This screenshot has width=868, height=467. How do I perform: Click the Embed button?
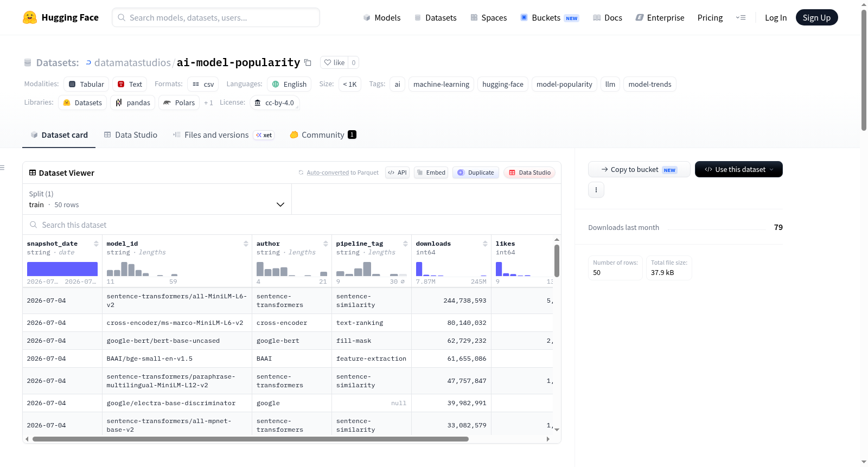(431, 172)
